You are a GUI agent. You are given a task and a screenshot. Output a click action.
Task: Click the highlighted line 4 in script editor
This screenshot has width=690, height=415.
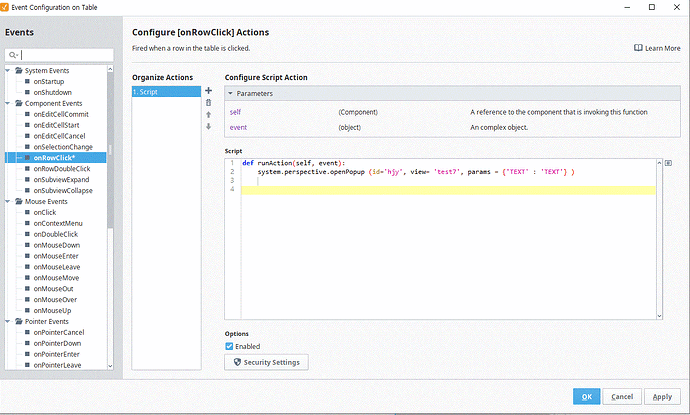[448, 190]
